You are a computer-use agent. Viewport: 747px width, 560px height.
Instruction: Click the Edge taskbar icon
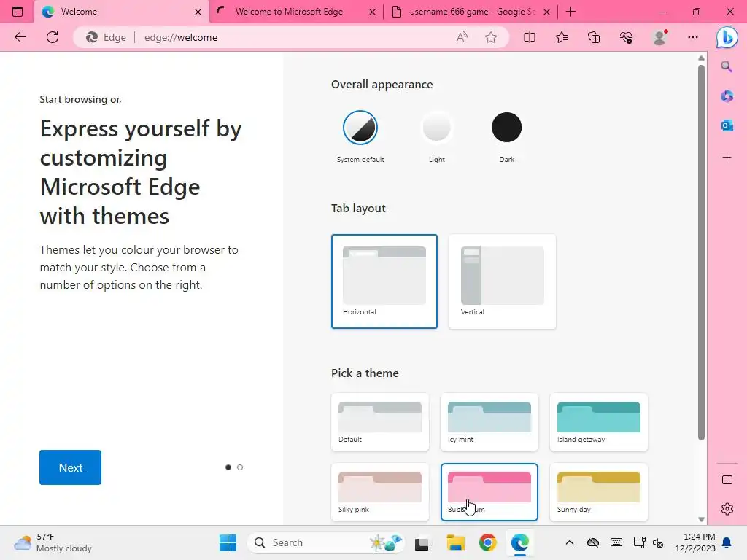519,542
